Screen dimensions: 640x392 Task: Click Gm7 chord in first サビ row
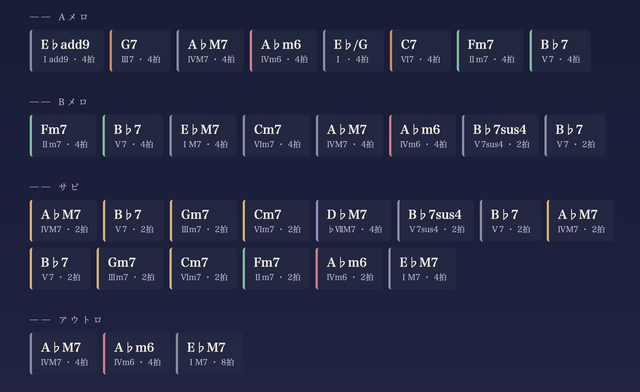203,220
